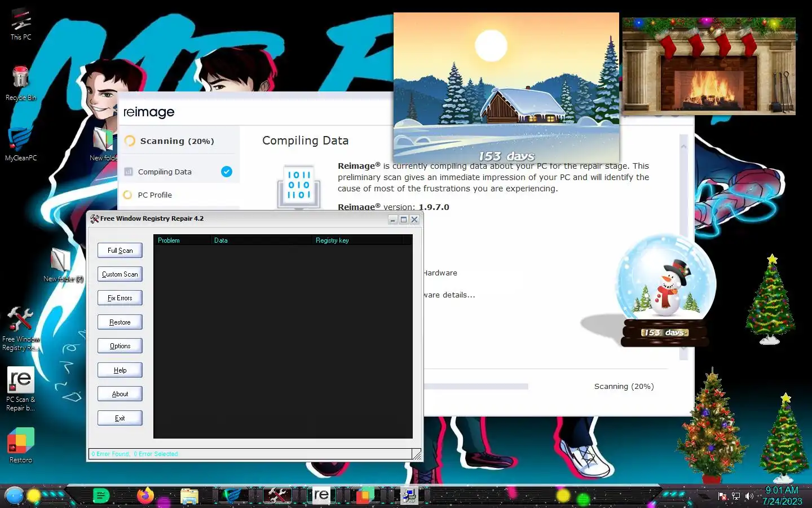The width and height of the screenshot is (812, 508).
Task: Launch Restoro from the desktop
Action: point(21,446)
